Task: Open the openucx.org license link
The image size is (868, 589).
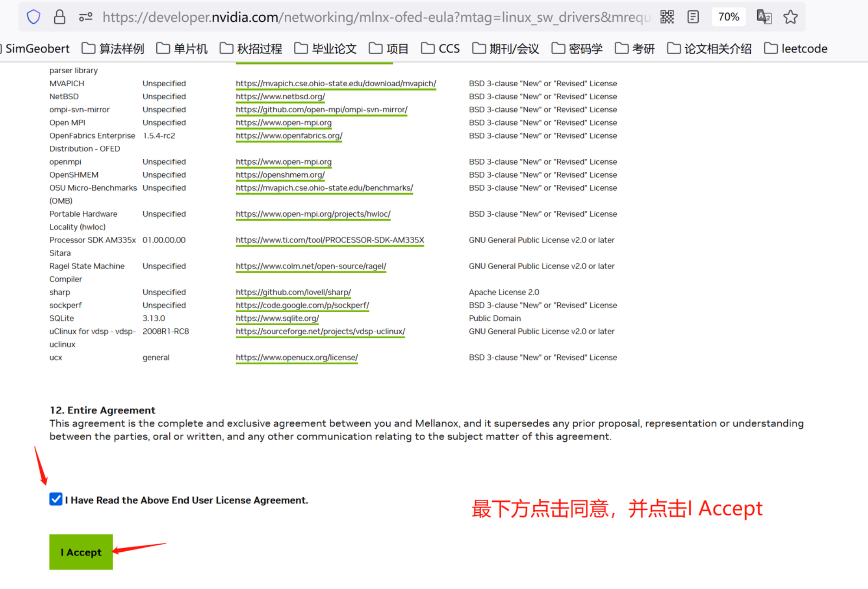Action: tap(297, 357)
